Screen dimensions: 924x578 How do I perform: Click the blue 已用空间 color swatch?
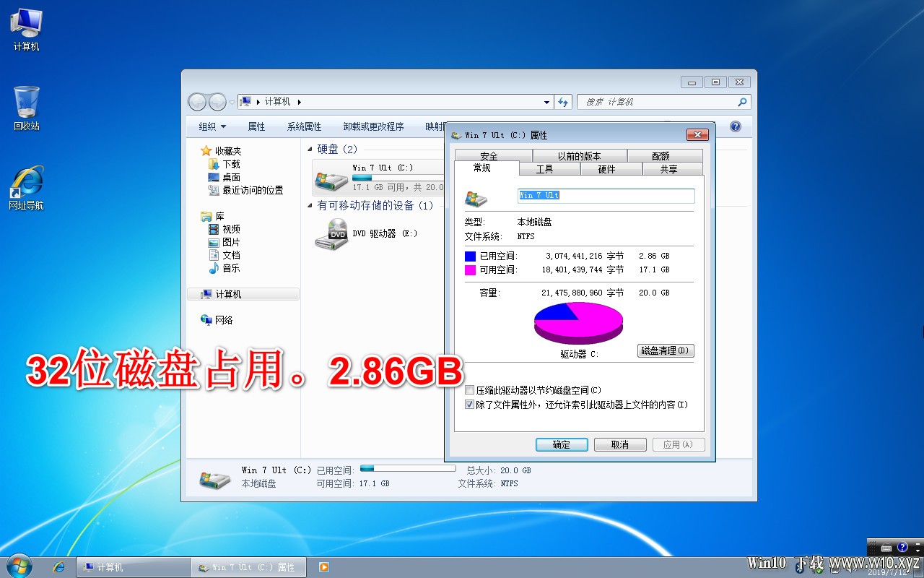coord(470,256)
